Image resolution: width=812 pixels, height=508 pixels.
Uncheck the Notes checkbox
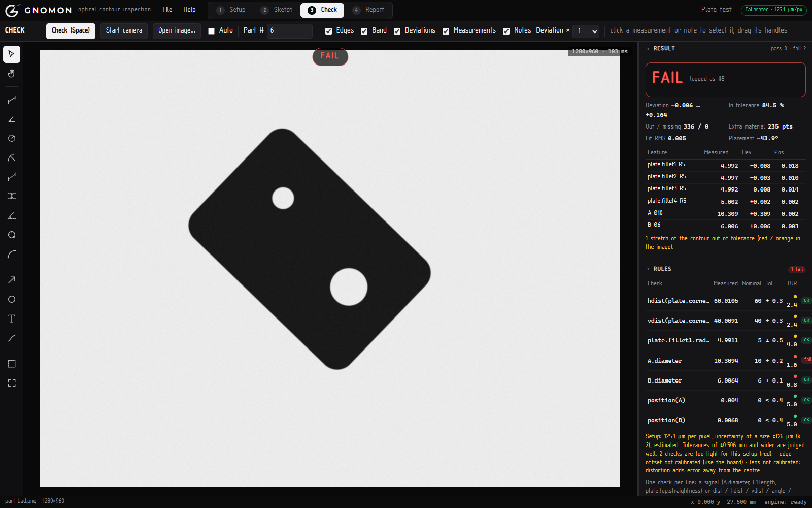[x=506, y=31]
